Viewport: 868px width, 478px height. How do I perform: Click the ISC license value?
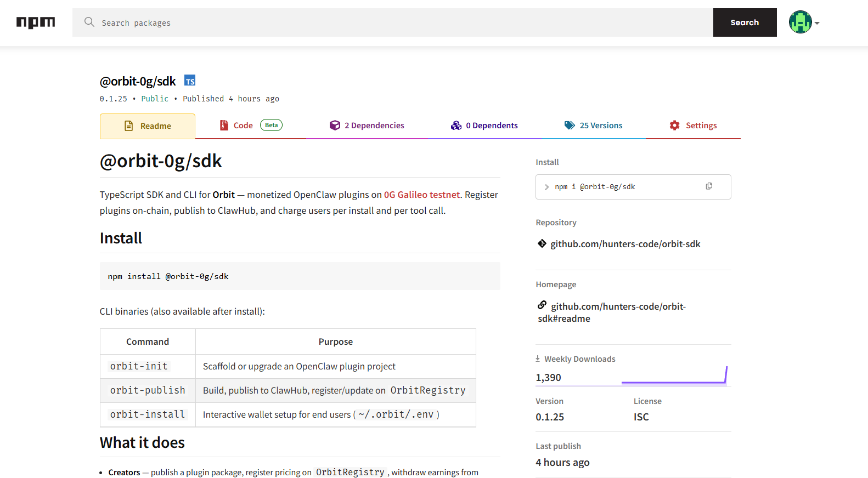click(x=641, y=417)
